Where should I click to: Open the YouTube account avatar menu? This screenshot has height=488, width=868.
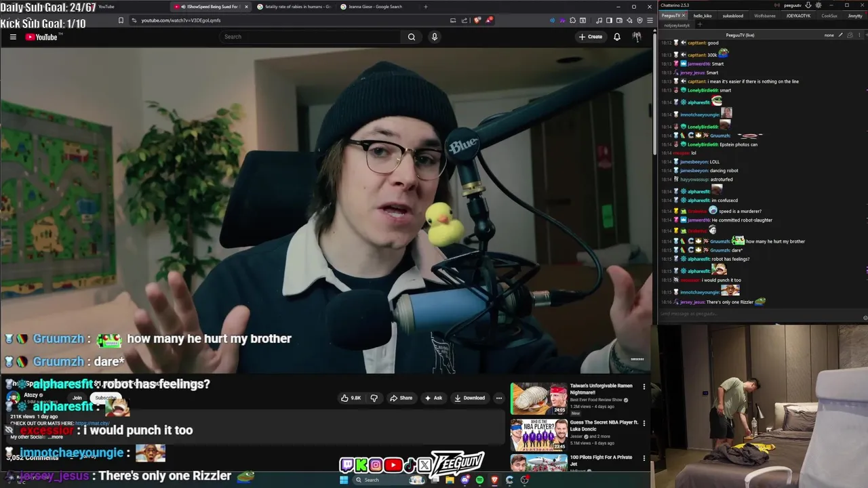(x=637, y=37)
